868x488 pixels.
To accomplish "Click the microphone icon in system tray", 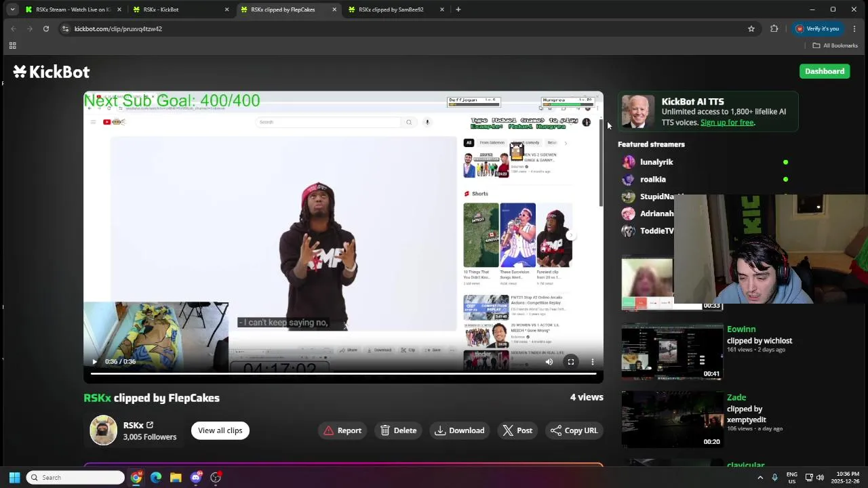I will tap(774, 477).
